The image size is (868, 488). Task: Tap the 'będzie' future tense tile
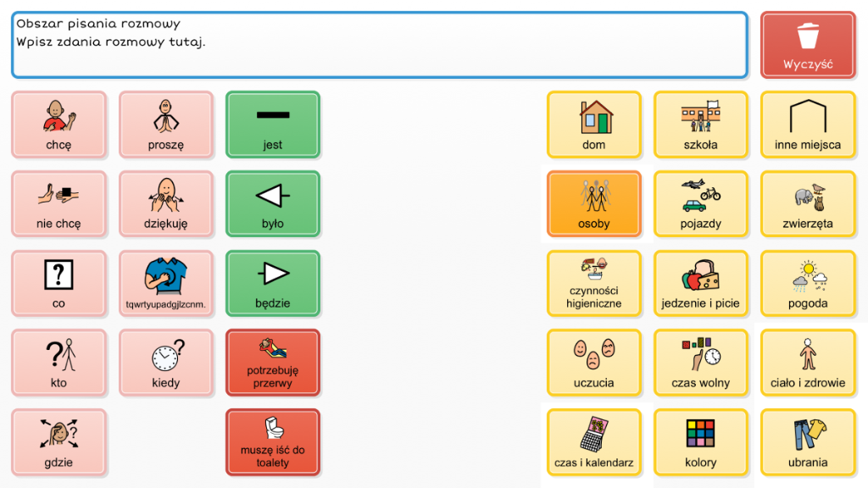click(x=272, y=284)
